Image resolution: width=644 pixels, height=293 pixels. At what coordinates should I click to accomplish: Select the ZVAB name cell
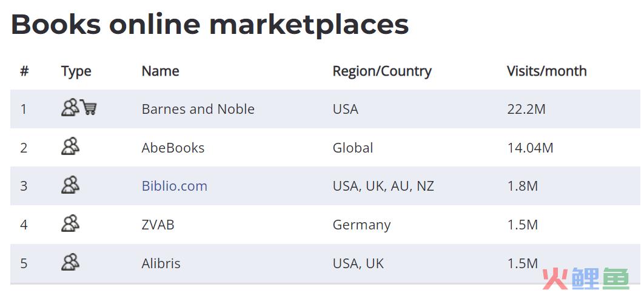click(158, 225)
